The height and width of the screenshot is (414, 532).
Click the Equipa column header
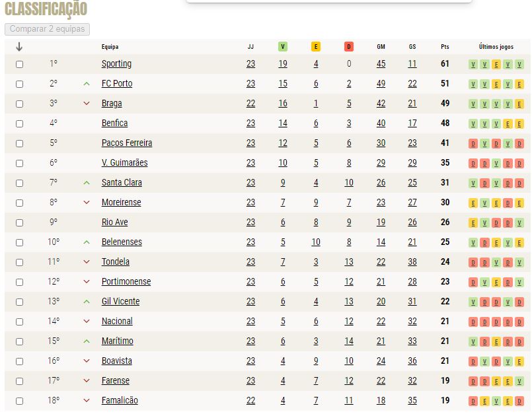pos(110,47)
